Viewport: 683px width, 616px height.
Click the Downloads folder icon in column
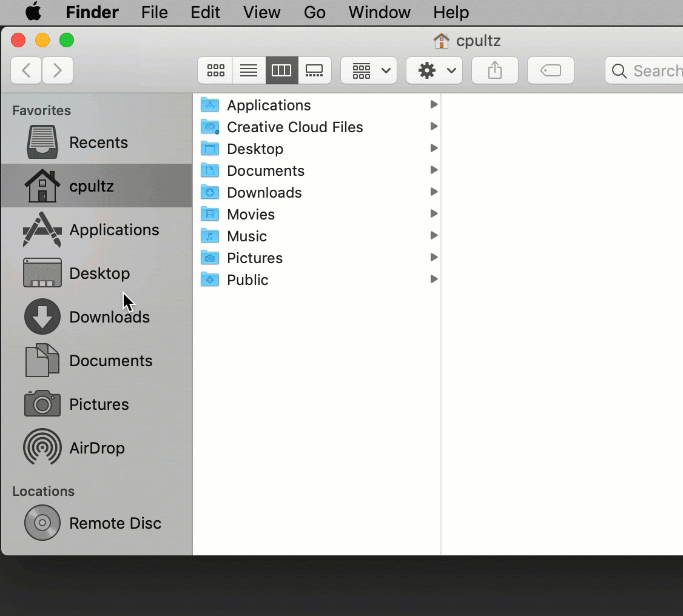(209, 192)
